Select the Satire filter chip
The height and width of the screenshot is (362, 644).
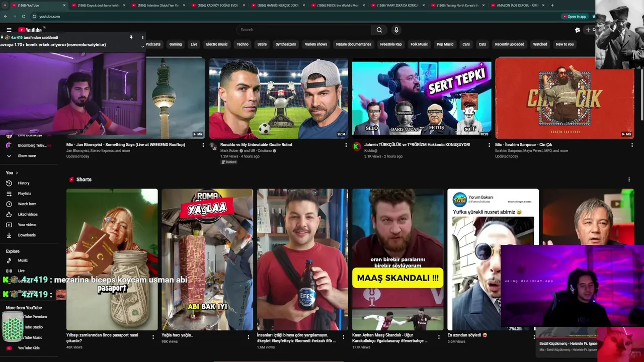pyautogui.click(x=262, y=44)
